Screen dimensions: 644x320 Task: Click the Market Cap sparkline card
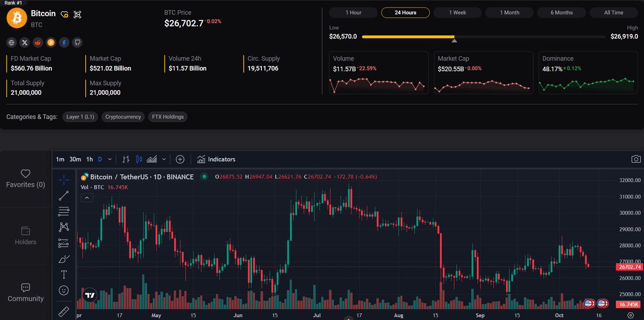(484, 73)
